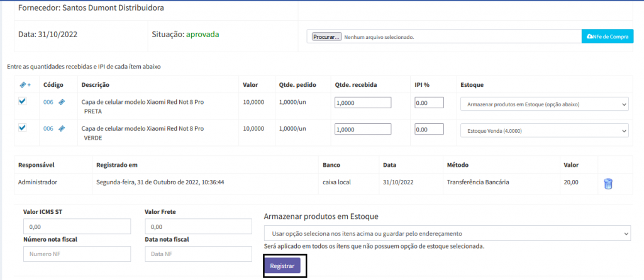644x280 pixels.
Task: Expand the Armazenar produtos em Estoque dropdown
Action: coord(447,233)
